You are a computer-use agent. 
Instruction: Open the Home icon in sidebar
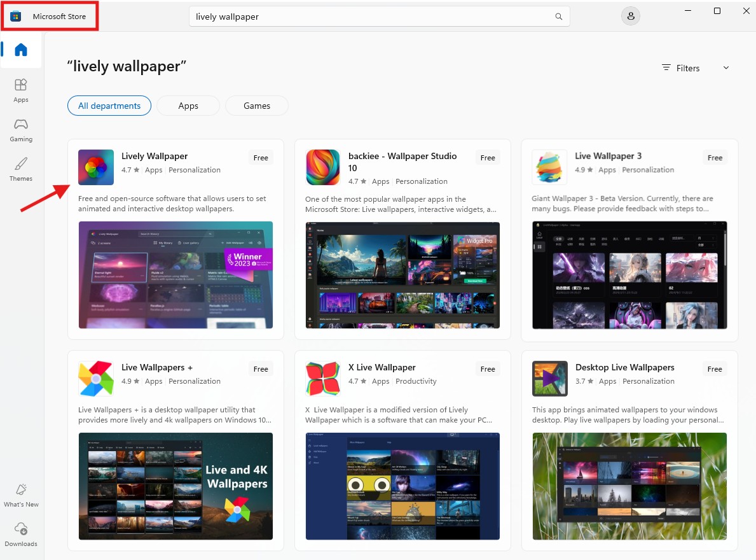click(x=21, y=50)
